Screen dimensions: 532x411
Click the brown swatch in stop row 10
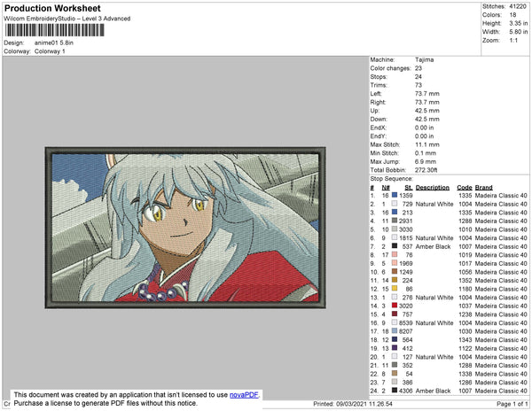[395, 272]
